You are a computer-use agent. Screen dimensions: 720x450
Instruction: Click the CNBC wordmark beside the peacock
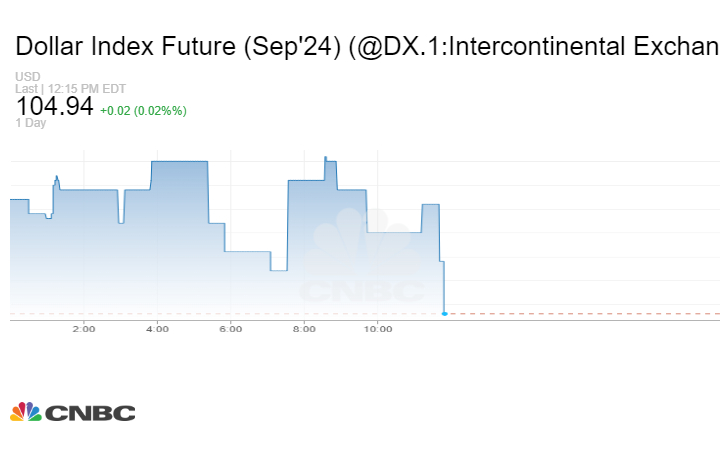click(90, 413)
